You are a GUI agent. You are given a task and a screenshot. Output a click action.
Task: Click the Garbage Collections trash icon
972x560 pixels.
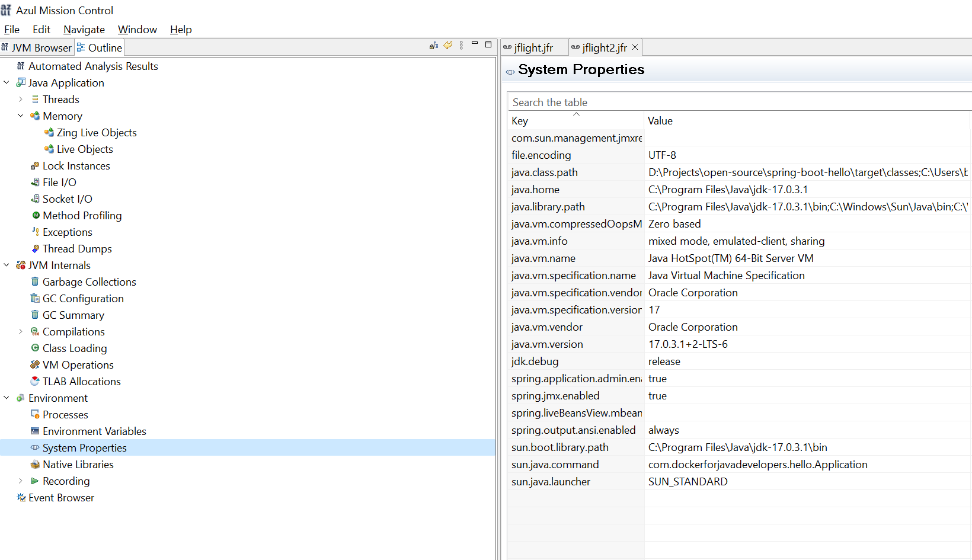35,281
